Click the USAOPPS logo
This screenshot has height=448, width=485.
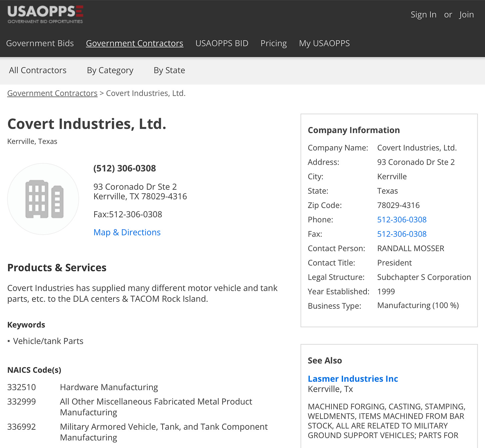(x=45, y=15)
